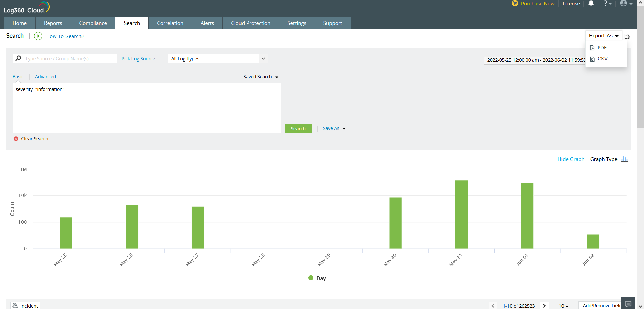Click the severity query text area
644x309 pixels.
click(x=147, y=108)
